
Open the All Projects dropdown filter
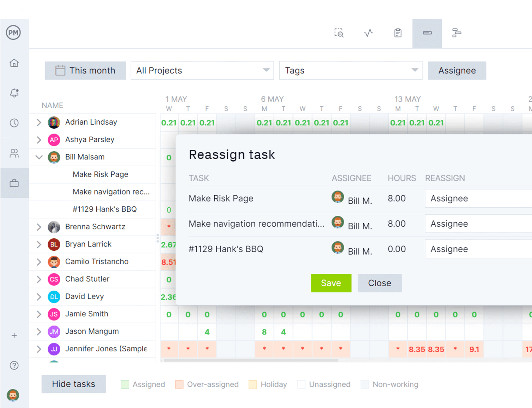(x=201, y=71)
